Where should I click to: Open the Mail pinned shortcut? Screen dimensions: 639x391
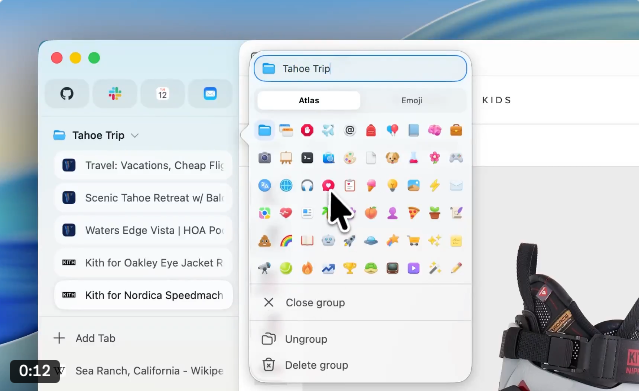click(210, 94)
